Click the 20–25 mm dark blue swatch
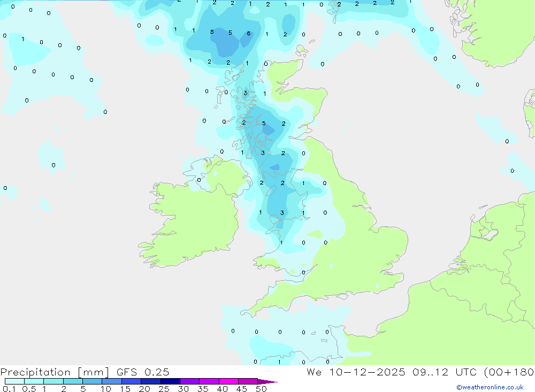 pos(150,381)
